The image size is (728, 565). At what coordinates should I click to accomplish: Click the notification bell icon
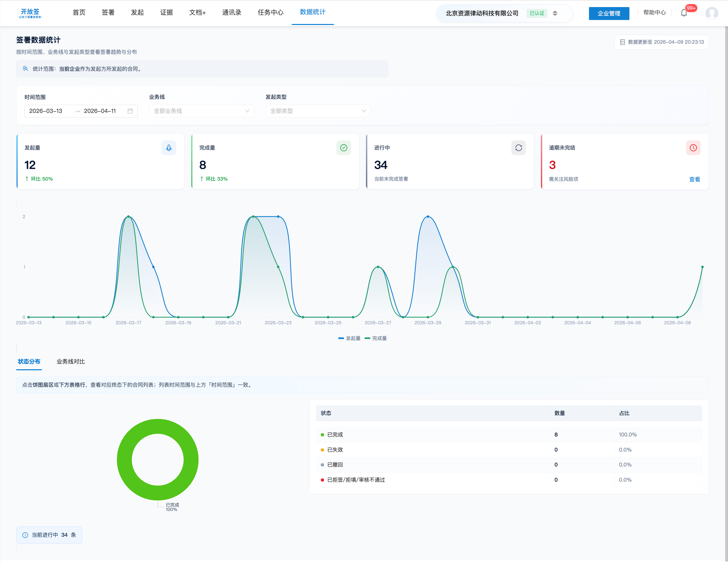click(x=684, y=13)
